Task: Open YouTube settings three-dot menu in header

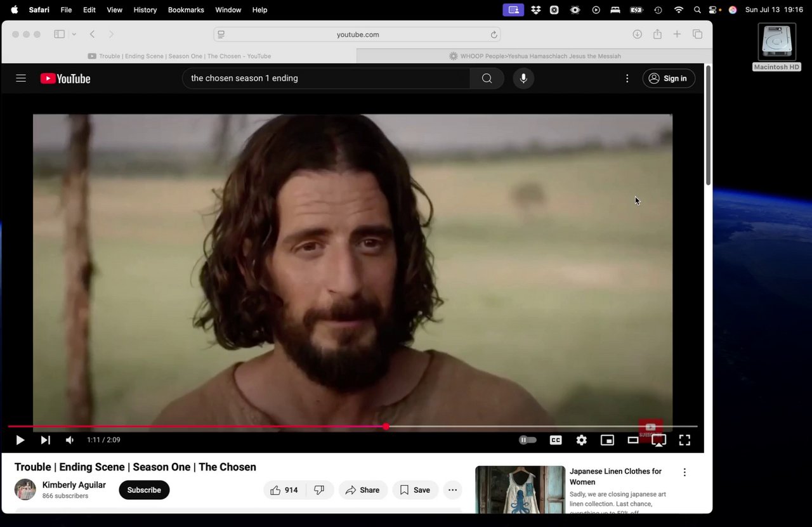Action: [627, 78]
